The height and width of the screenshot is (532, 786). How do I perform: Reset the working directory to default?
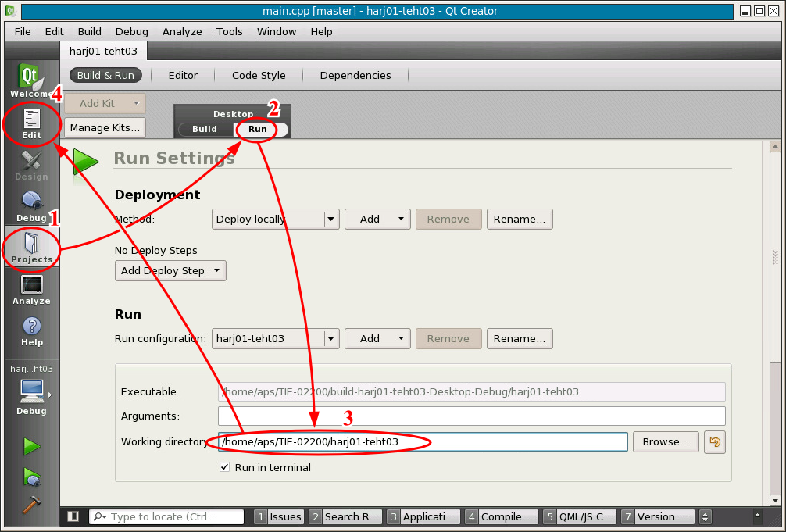714,442
